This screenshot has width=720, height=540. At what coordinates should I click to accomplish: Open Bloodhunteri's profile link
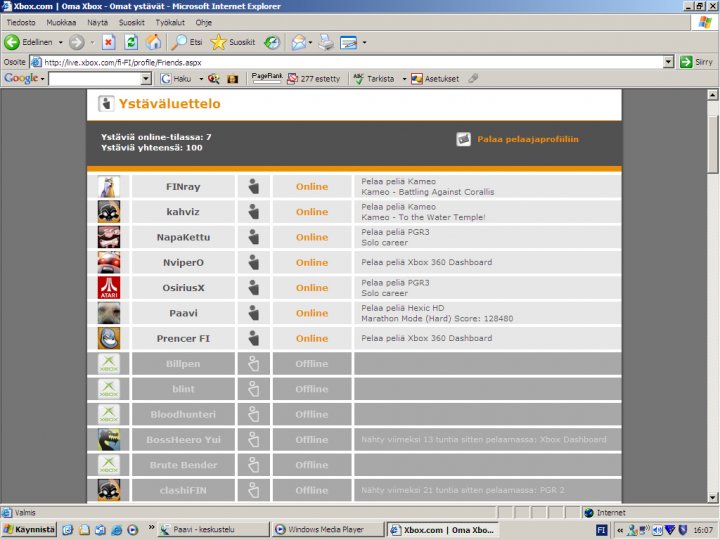point(183,414)
